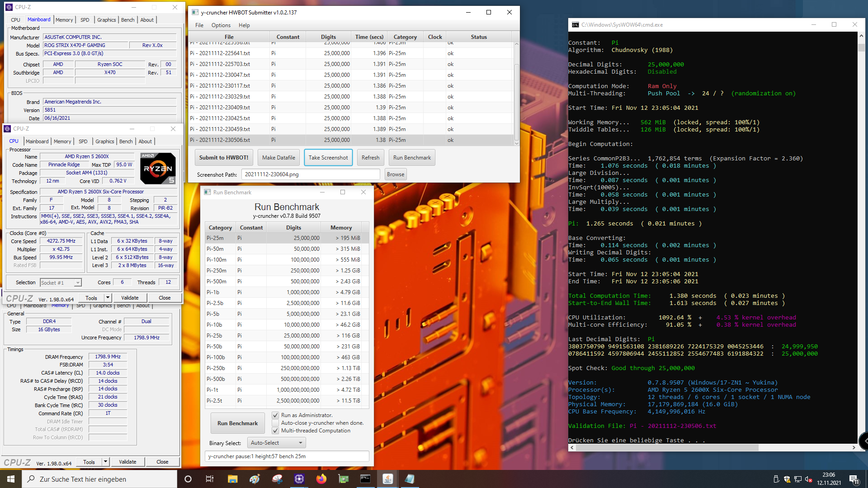This screenshot has width=868, height=488.
Task: Open the Windows Start menu
Action: [x=11, y=479]
